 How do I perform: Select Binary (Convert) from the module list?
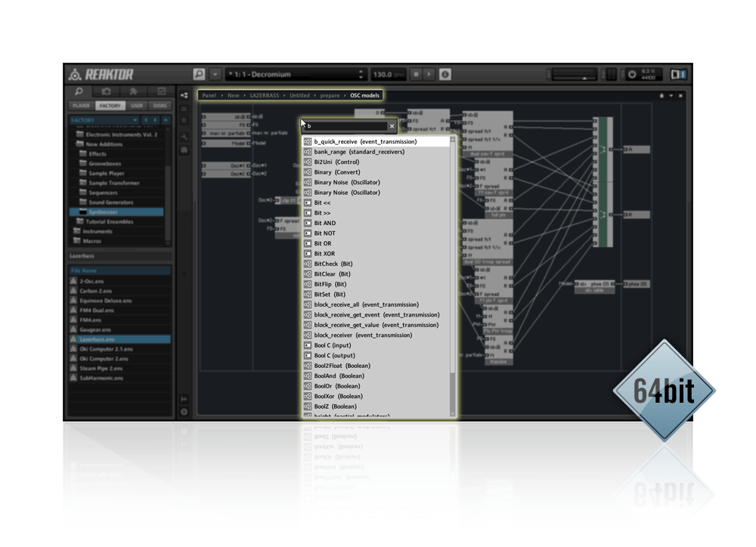pyautogui.click(x=337, y=172)
